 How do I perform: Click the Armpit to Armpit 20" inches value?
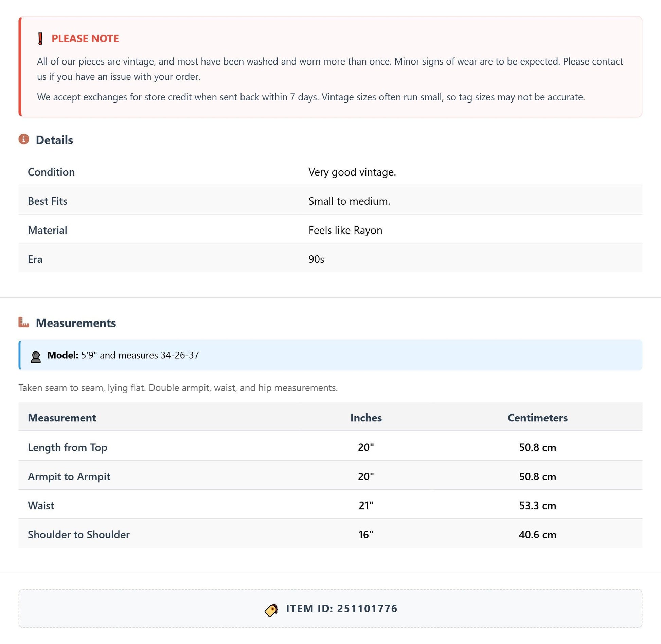tap(366, 476)
